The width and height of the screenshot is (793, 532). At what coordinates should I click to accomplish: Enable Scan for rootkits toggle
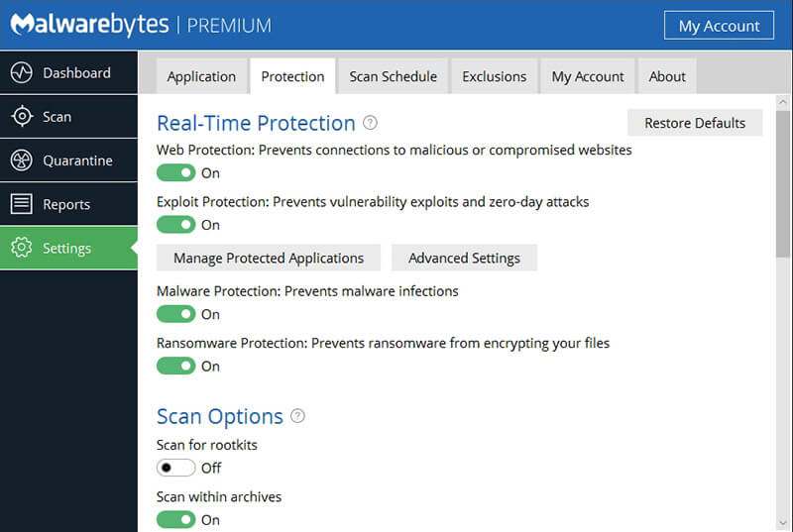point(176,468)
